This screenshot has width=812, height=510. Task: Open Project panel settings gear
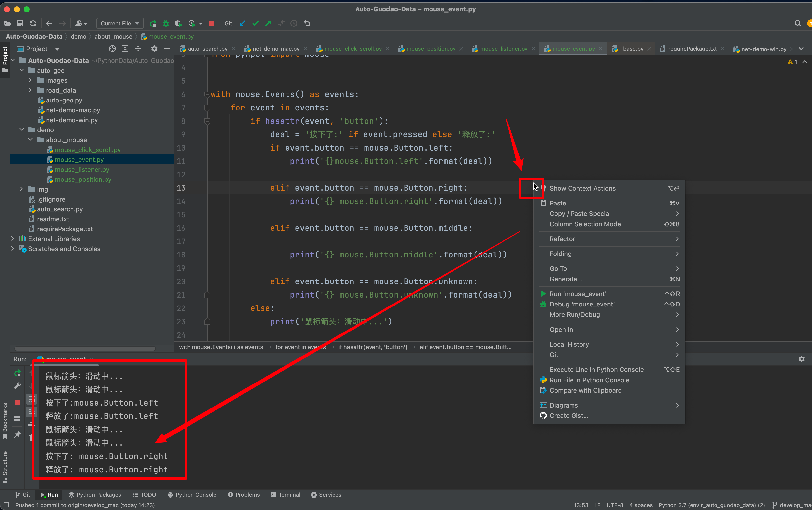coord(154,49)
